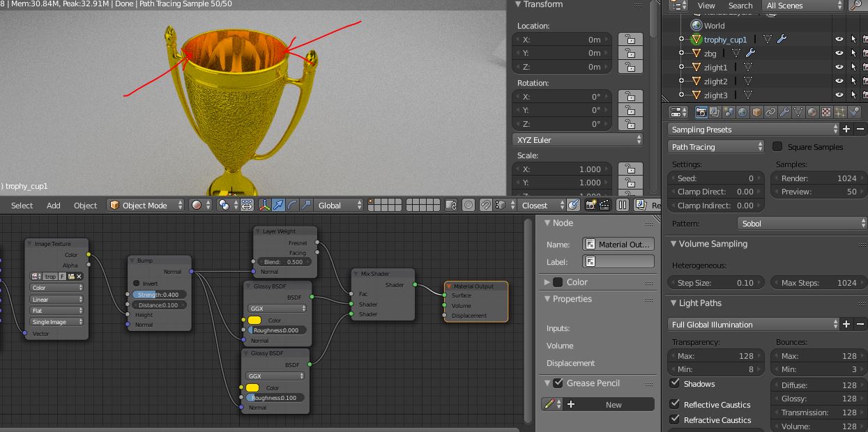Click the wrench modifier icon beside zbg

click(750, 53)
